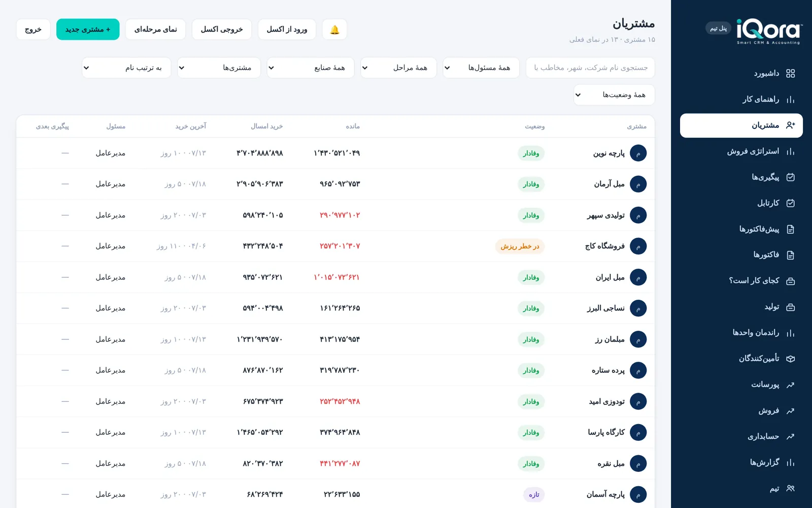This screenshot has height=508, width=812.
Task: Click the تیم people icon
Action: pos(790,488)
